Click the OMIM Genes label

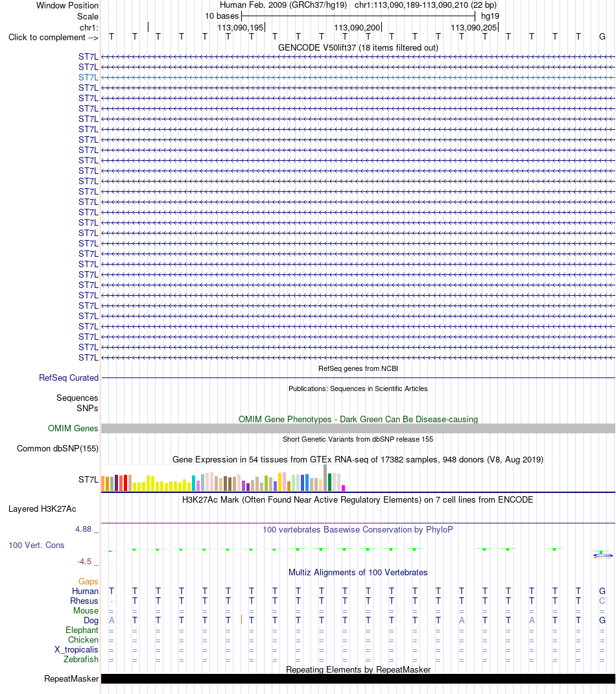(x=73, y=429)
